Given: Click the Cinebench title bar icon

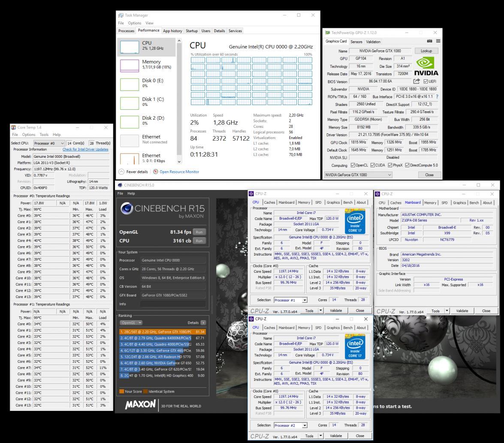Looking at the screenshot, I should (x=120, y=185).
